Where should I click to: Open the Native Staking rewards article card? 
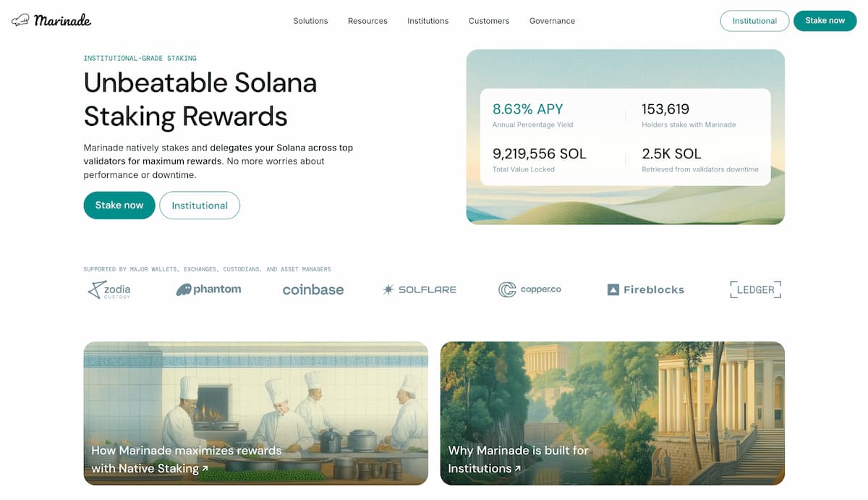click(255, 413)
